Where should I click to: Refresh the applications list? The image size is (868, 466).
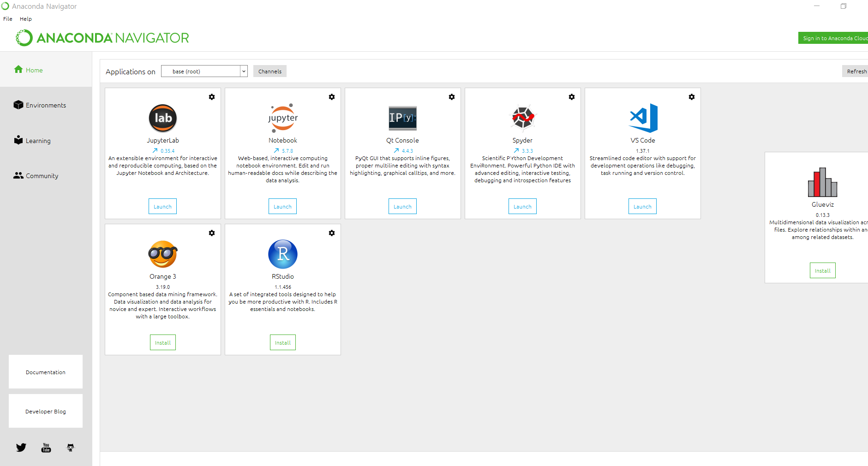[x=856, y=71]
